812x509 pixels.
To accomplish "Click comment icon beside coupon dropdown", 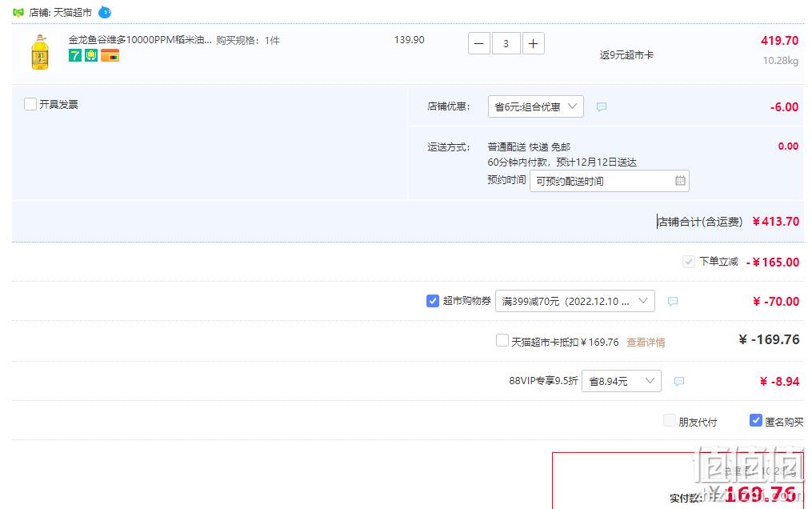I will 672,301.
